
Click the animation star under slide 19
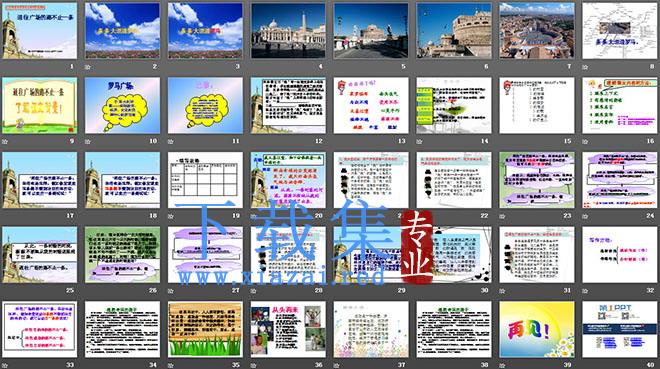tap(170, 216)
